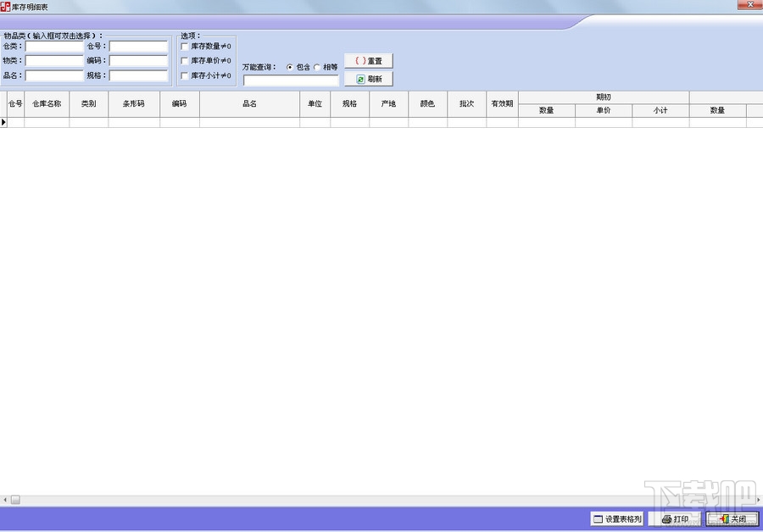Click the 单位 column header
Viewport: 763px width, 532px height.
tap(315, 103)
